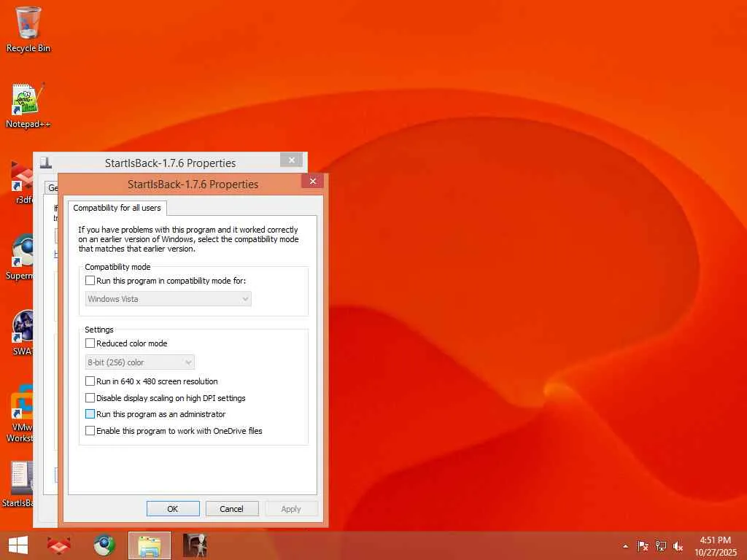Select the Compatibility for all users tab

tap(117, 208)
